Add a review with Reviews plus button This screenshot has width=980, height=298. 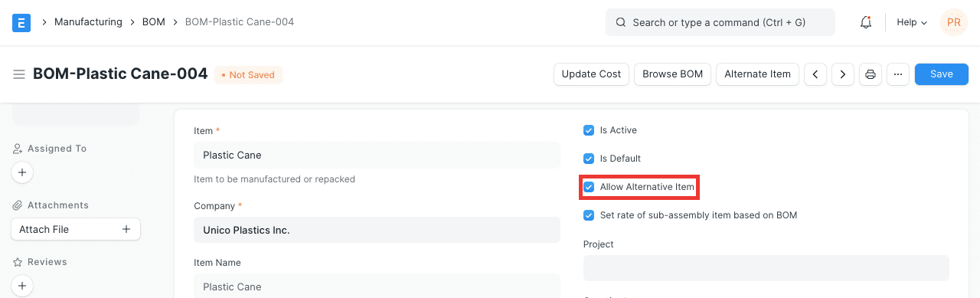pyautogui.click(x=22, y=286)
